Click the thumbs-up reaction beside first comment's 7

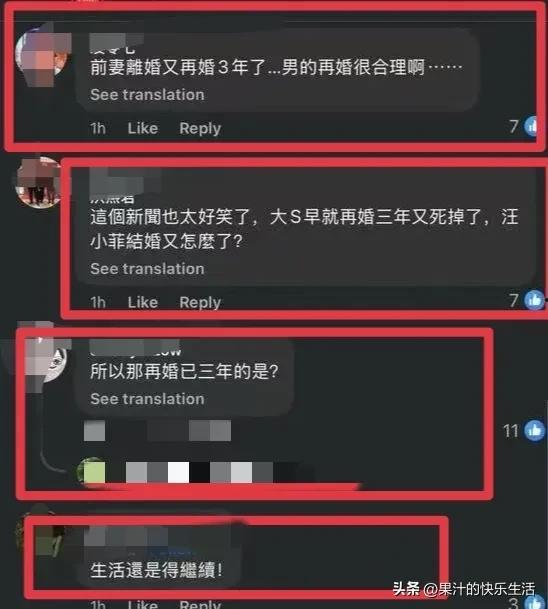(x=532, y=126)
